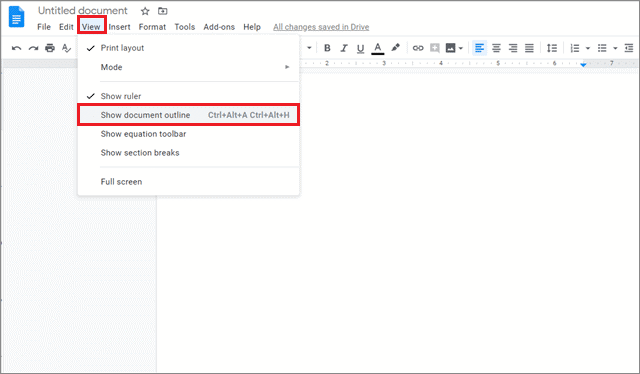
Task: Select Show document outline
Action: (x=188, y=115)
